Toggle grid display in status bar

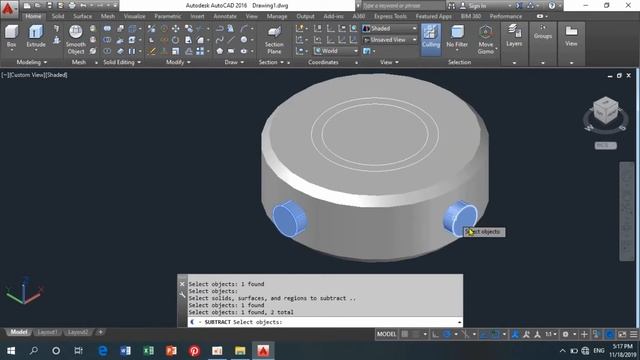point(404,334)
